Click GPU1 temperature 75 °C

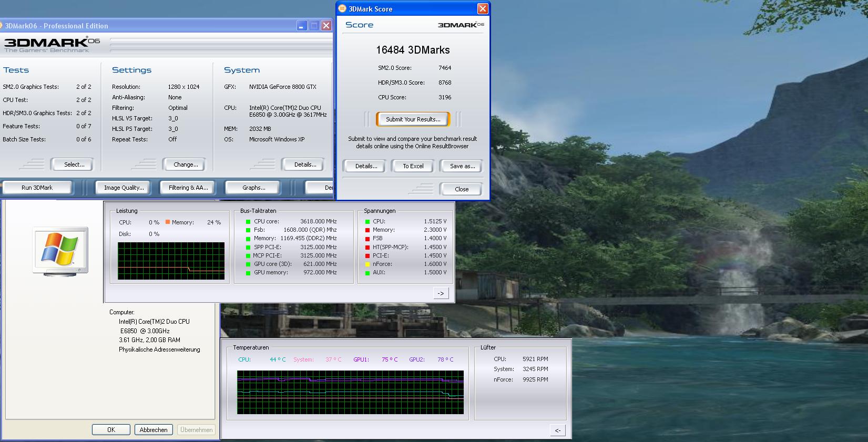tap(390, 359)
